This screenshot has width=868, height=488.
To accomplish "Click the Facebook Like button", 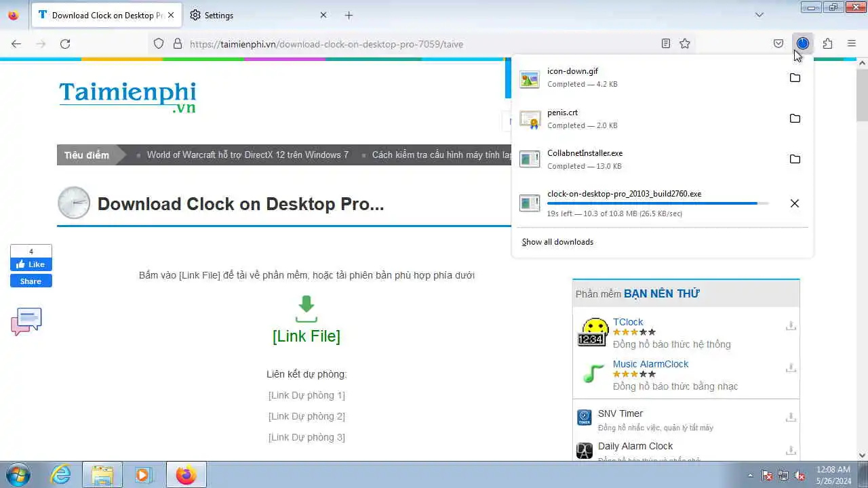I will [31, 264].
